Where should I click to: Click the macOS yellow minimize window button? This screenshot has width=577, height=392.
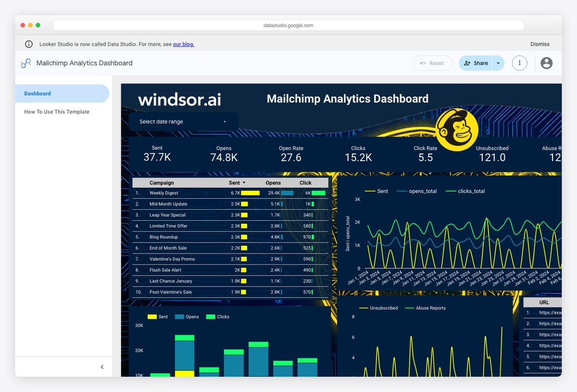30,25
